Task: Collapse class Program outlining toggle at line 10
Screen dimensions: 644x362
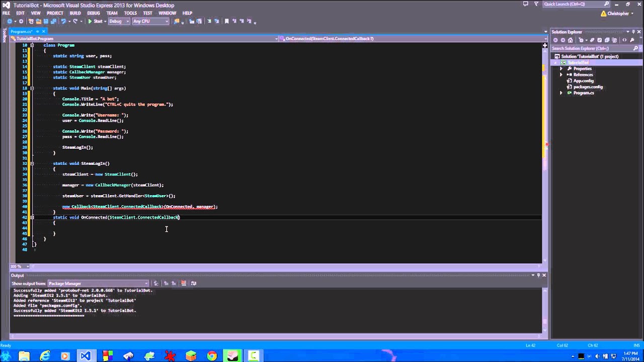Action: 32,45
